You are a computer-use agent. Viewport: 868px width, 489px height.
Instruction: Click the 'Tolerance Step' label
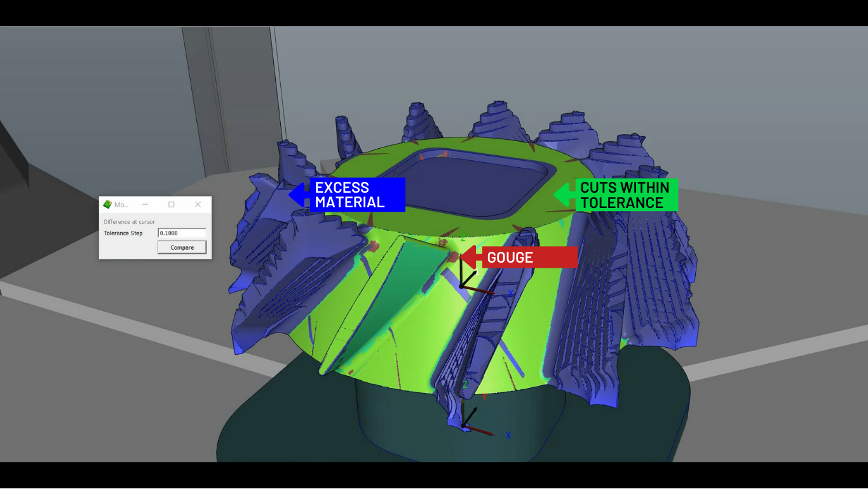tap(123, 233)
